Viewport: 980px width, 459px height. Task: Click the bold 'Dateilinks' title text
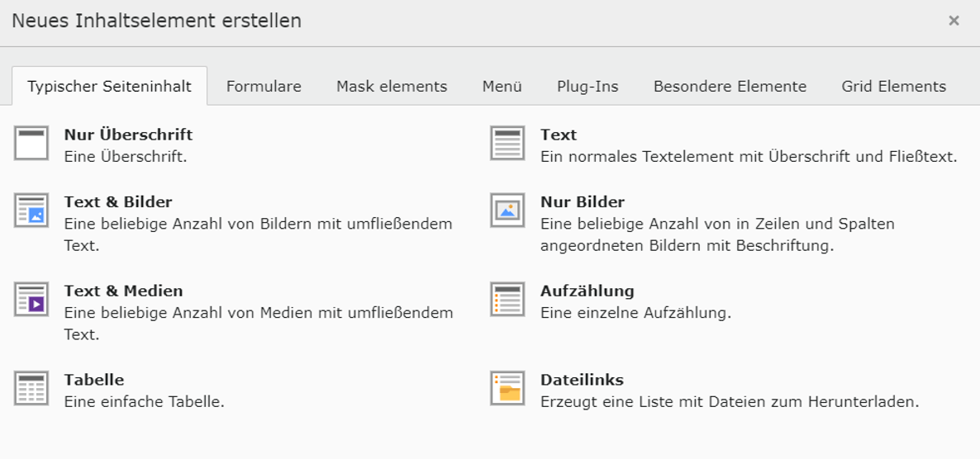(582, 380)
